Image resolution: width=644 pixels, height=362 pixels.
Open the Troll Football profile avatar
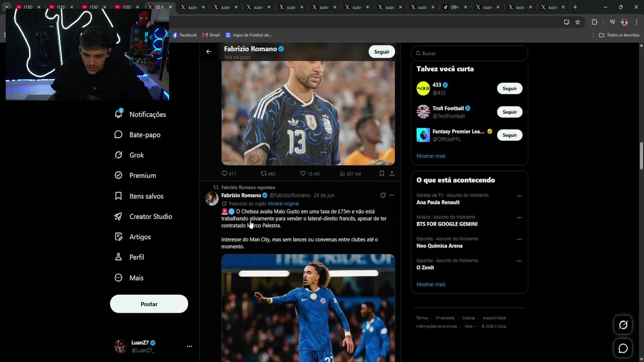pyautogui.click(x=423, y=112)
